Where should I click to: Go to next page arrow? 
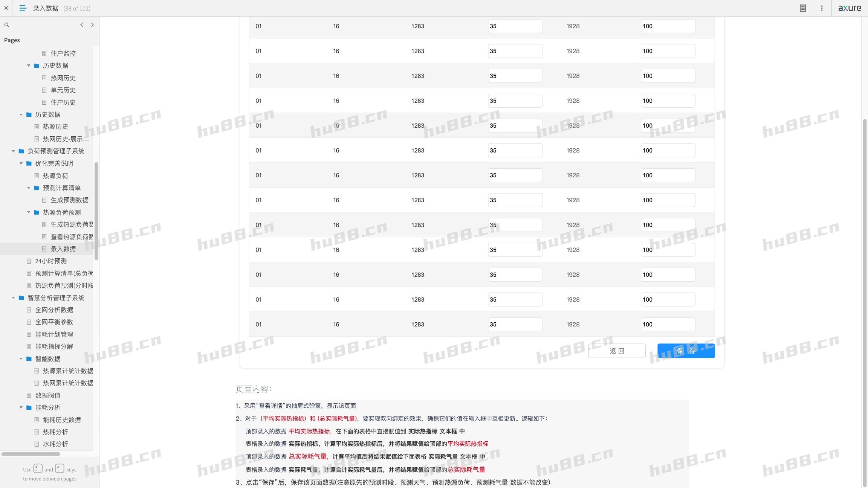tap(92, 25)
